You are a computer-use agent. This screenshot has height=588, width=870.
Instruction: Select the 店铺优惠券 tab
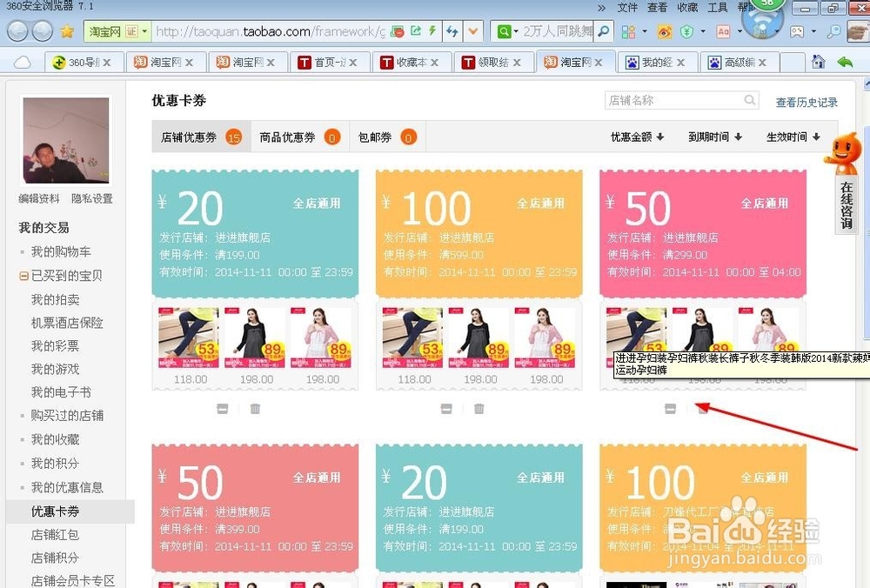click(x=201, y=137)
